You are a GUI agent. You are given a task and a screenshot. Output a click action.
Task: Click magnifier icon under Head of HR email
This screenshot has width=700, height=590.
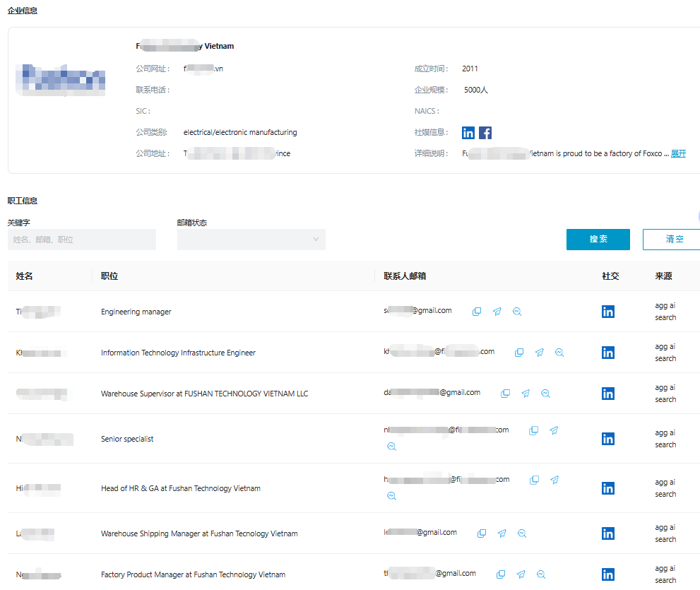pos(391,496)
